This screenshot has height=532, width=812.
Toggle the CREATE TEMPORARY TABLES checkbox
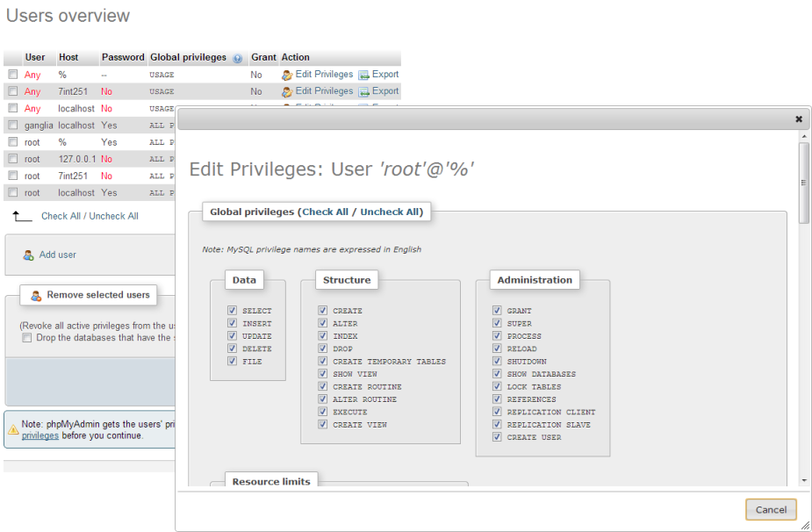323,361
